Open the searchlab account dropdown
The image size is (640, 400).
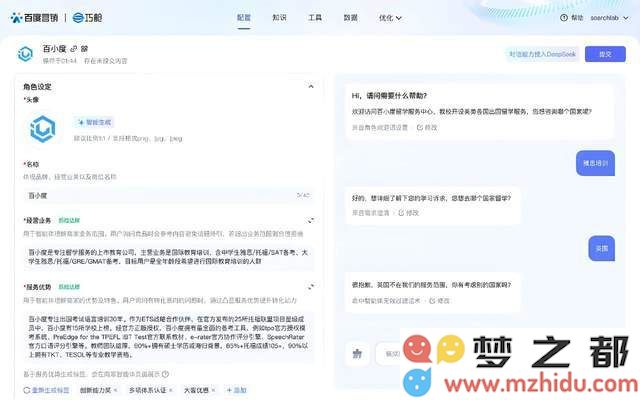coord(609,18)
